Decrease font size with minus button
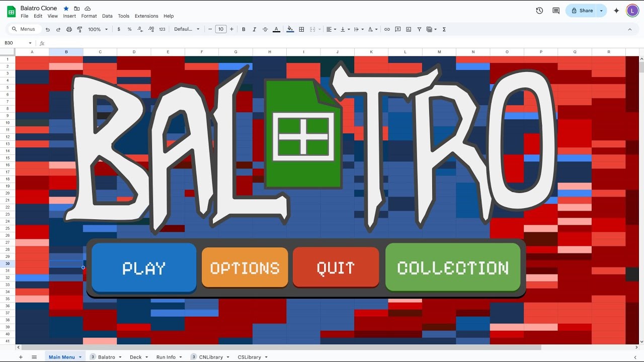The width and height of the screenshot is (644, 362). click(x=210, y=29)
